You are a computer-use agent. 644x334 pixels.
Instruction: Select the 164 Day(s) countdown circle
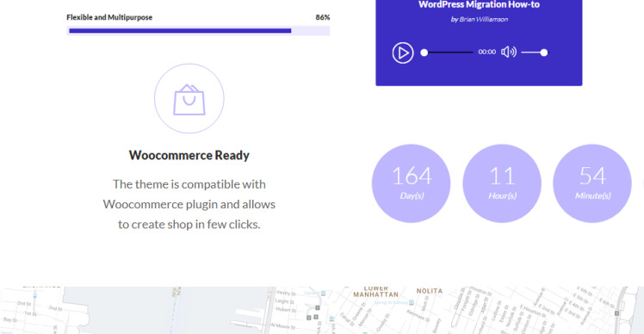[412, 183]
